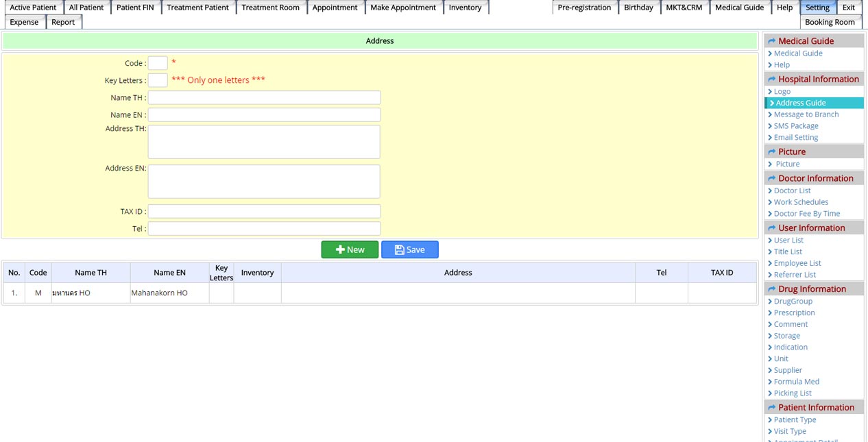The height and width of the screenshot is (442, 868).
Task: Go to the Booking Room tab
Action: (829, 22)
